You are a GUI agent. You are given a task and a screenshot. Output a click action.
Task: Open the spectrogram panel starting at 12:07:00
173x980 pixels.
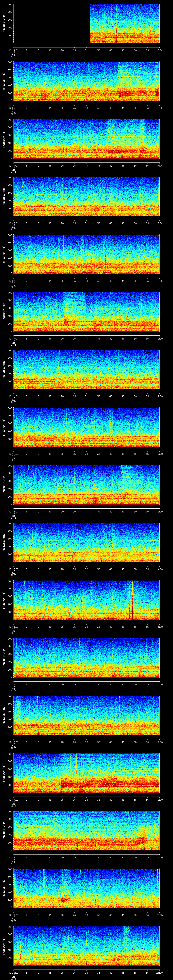pyautogui.click(x=86, y=196)
